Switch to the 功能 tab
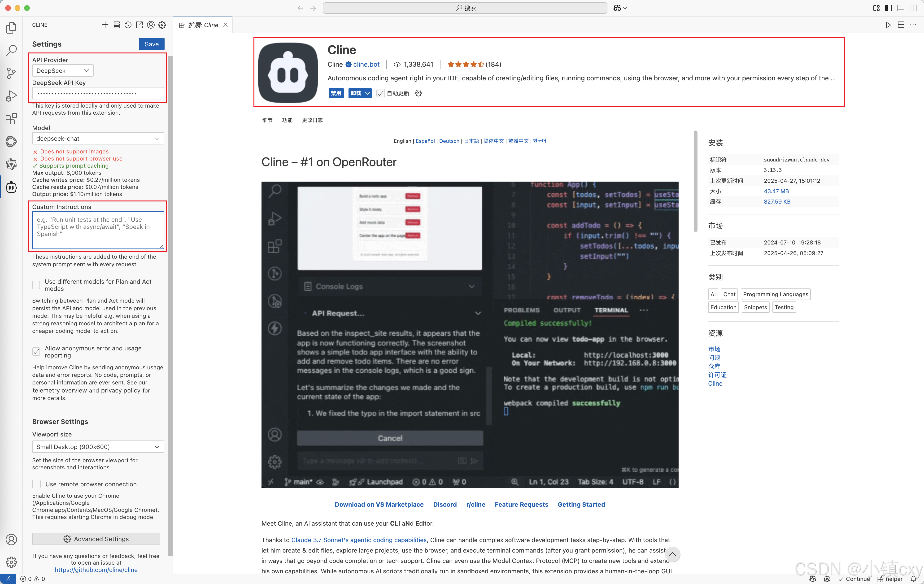Screen dimensions: 924x584 (287, 120)
